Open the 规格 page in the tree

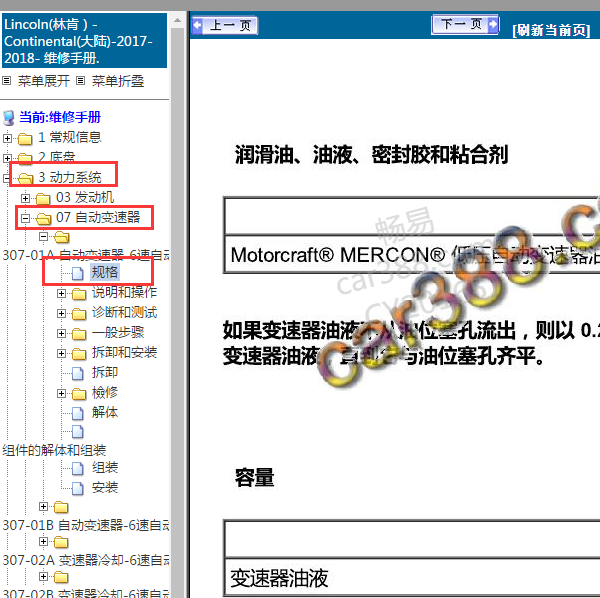tap(104, 272)
